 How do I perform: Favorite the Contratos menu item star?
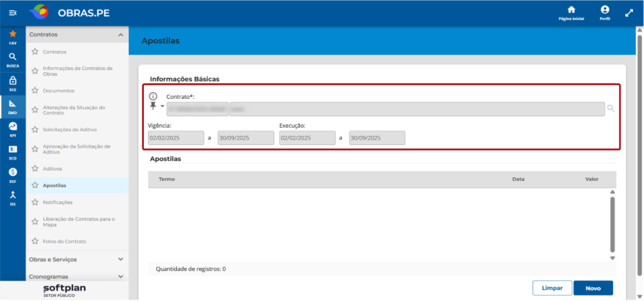35,52
